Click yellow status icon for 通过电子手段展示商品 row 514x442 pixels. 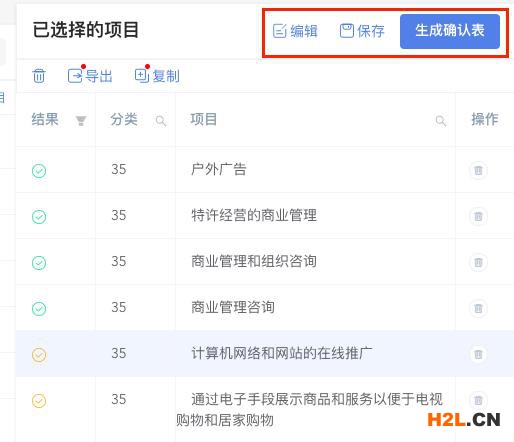[39, 401]
